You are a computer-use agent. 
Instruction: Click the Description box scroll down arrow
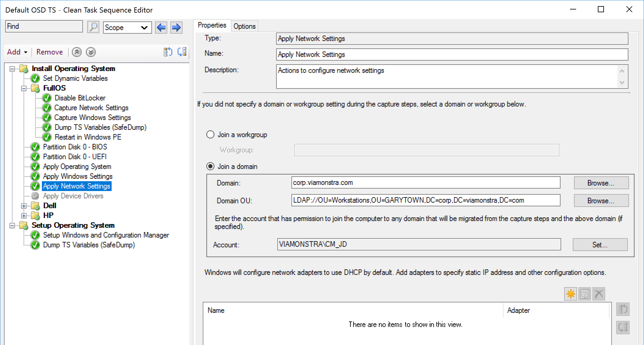[622, 83]
